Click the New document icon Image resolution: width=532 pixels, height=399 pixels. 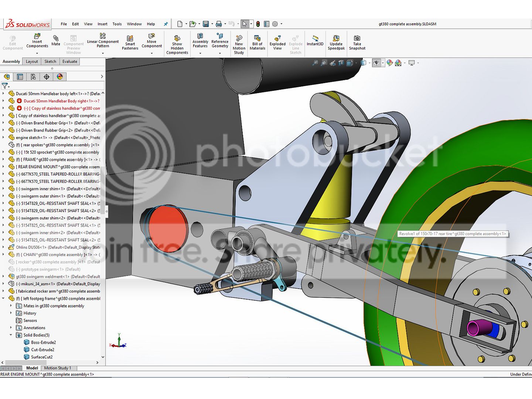coord(180,24)
